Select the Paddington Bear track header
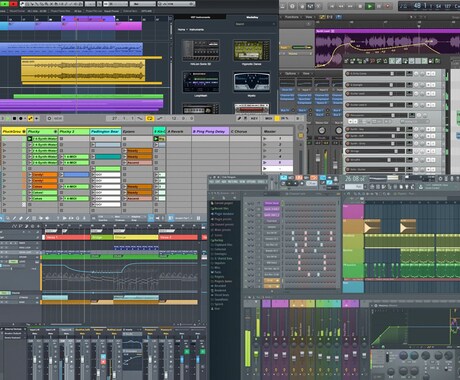The height and width of the screenshot is (380, 460). point(105,131)
